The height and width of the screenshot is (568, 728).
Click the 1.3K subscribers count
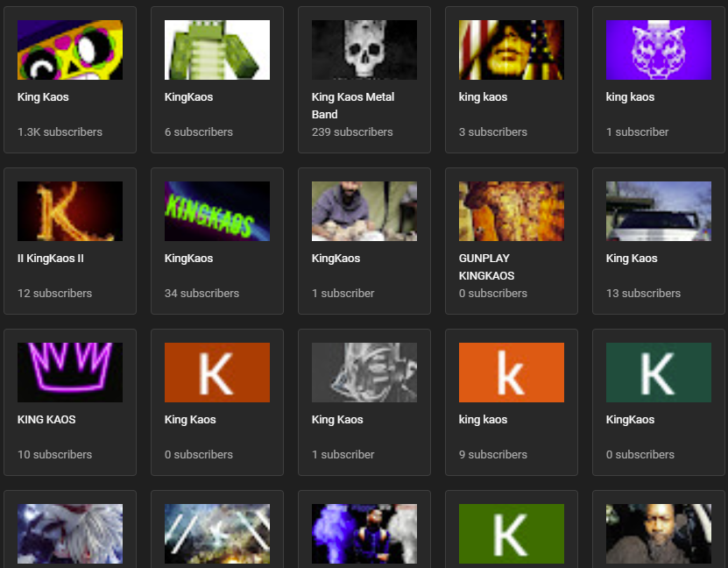click(x=60, y=131)
